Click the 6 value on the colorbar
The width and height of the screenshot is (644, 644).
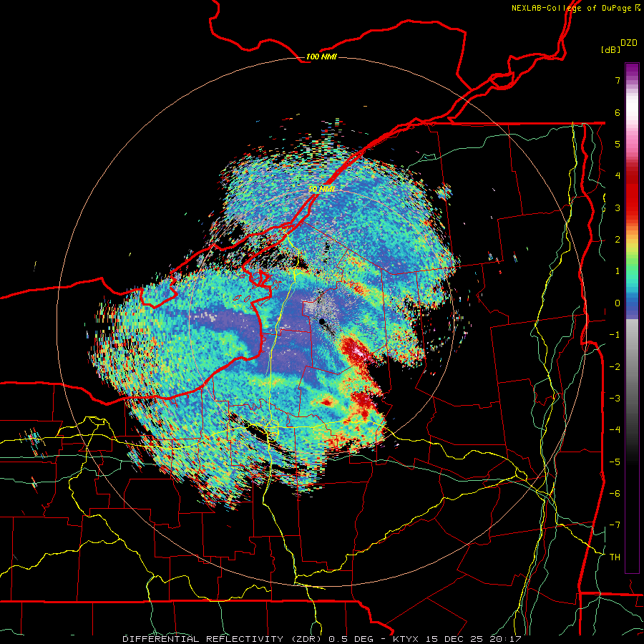pyautogui.click(x=618, y=112)
